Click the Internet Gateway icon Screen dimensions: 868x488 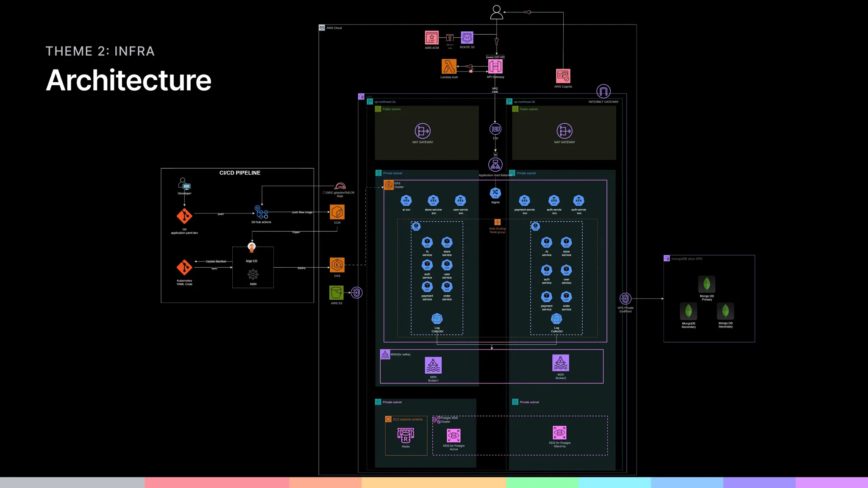click(603, 91)
